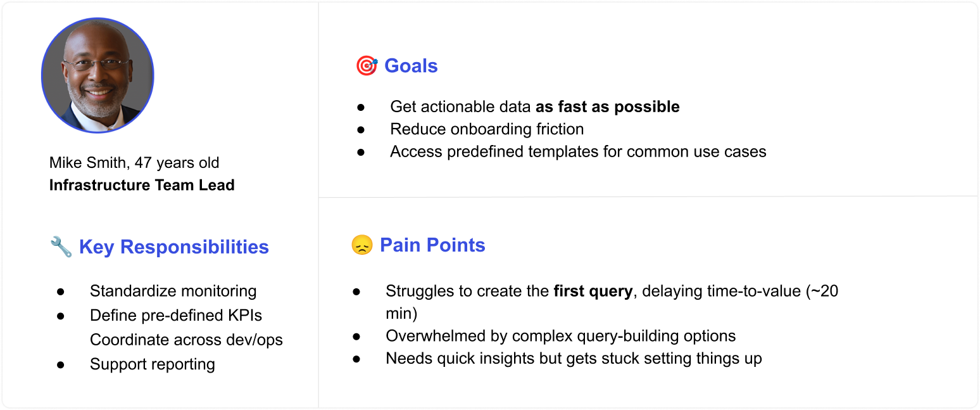Click bold 'as fast as possible' phrase
Screen dimensions: 980x410
608,106
